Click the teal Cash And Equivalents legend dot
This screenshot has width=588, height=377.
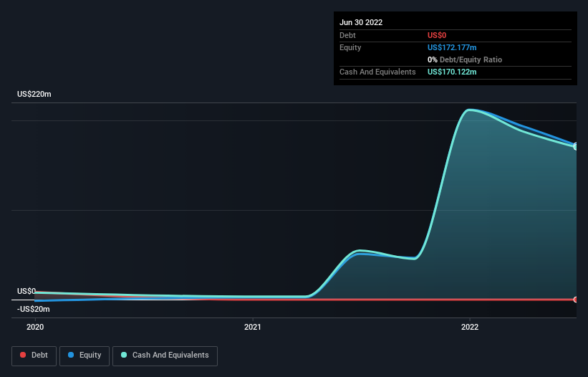click(x=124, y=355)
